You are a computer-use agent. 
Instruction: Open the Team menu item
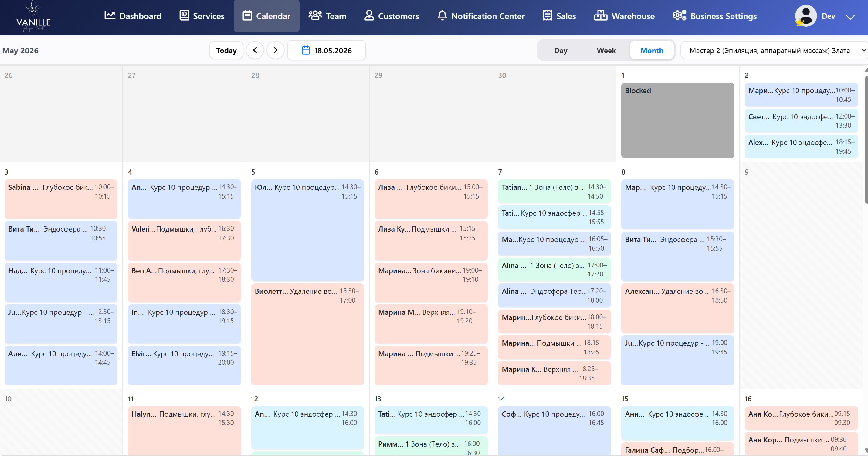(327, 16)
